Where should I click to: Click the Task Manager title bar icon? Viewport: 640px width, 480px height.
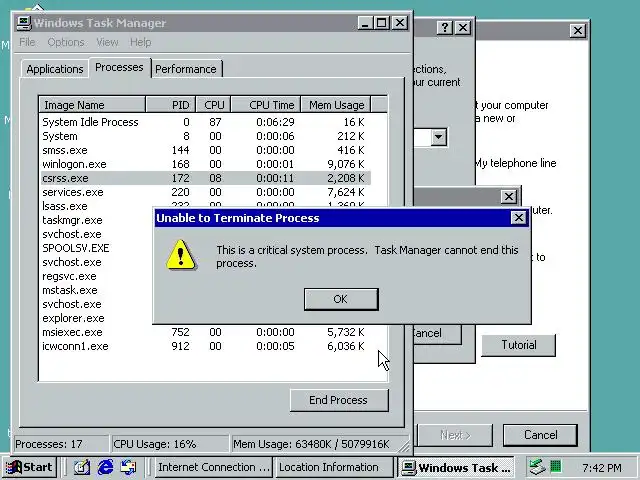pyautogui.click(x=24, y=22)
